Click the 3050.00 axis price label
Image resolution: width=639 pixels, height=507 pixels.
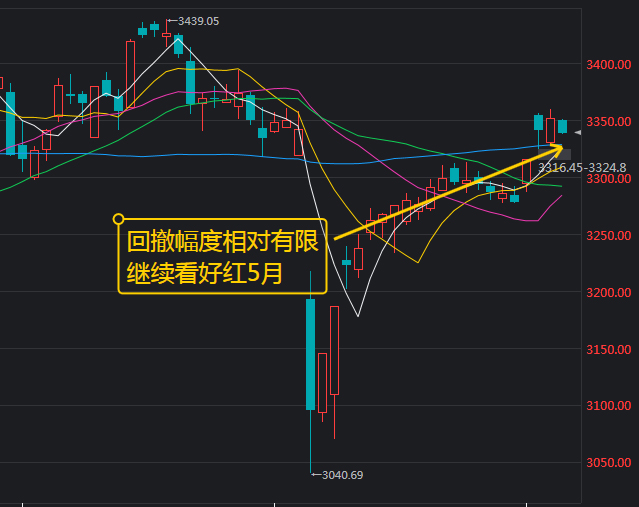click(x=608, y=463)
